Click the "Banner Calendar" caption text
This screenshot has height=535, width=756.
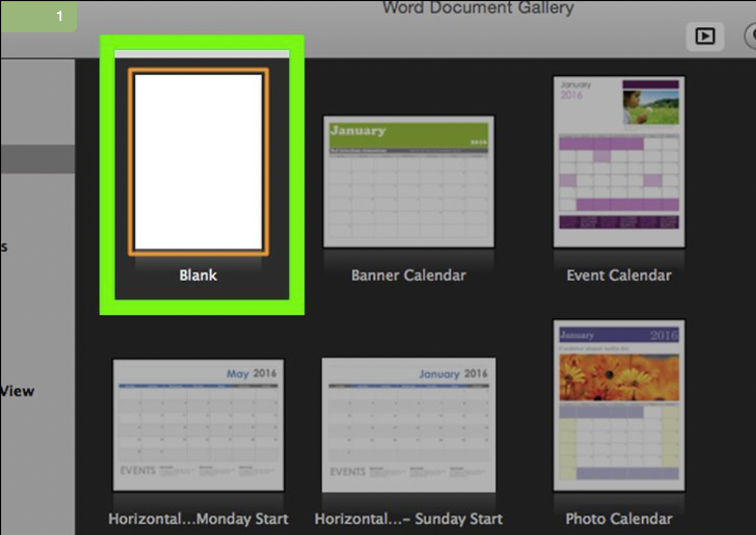(x=408, y=275)
